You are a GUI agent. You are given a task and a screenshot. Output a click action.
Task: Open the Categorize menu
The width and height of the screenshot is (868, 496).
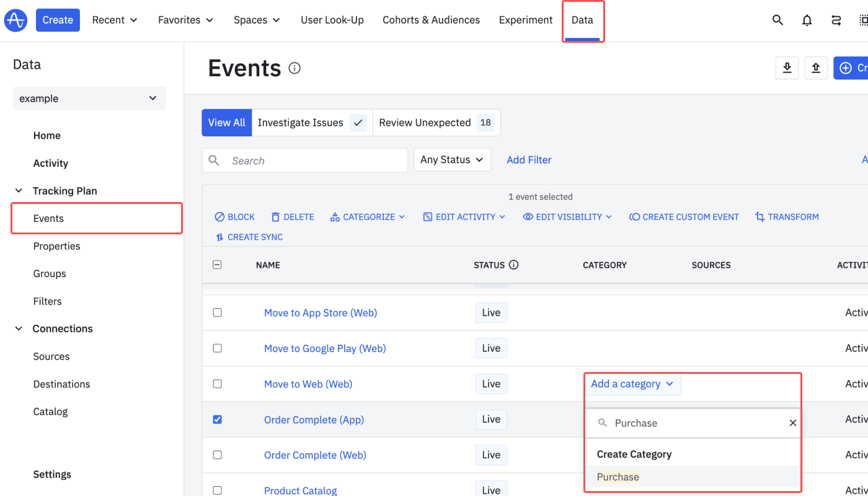coord(368,217)
